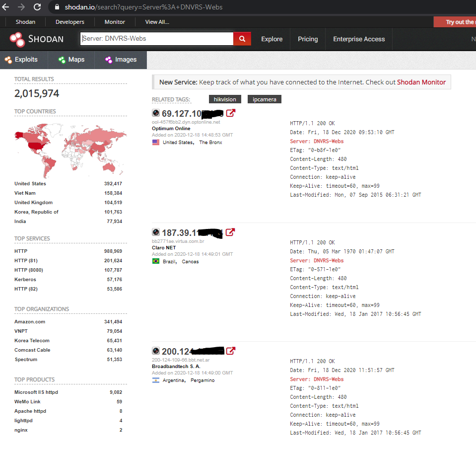
Task: Click the external link icon beside 187.39.11 result
Action: point(230,232)
